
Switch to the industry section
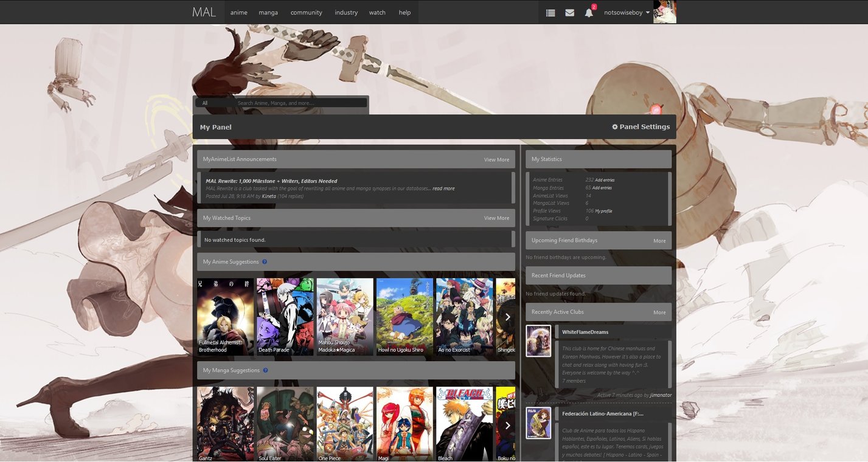(x=345, y=12)
